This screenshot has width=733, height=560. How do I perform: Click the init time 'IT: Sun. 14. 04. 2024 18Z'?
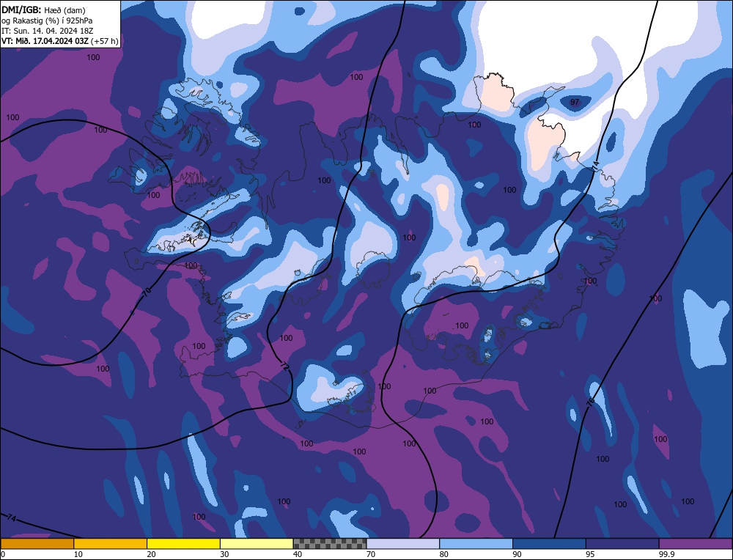[x=46, y=31]
